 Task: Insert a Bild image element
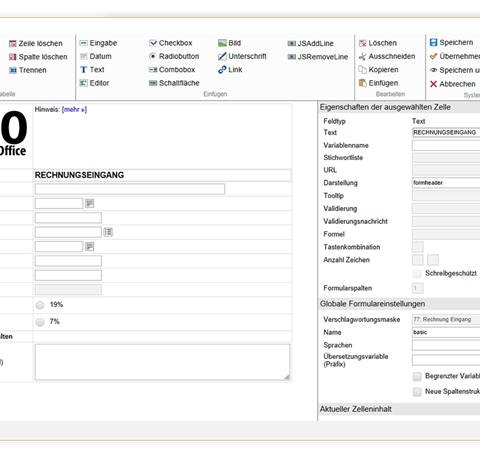pos(229,43)
